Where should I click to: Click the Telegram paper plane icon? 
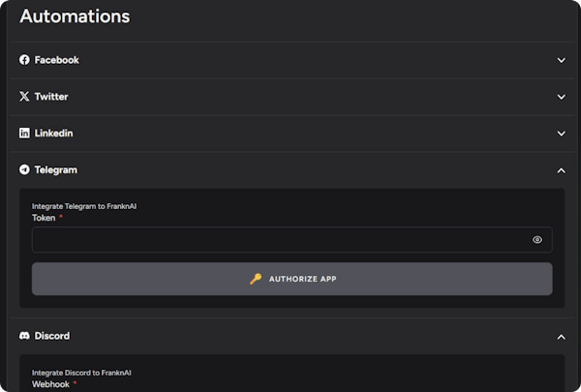(25, 169)
